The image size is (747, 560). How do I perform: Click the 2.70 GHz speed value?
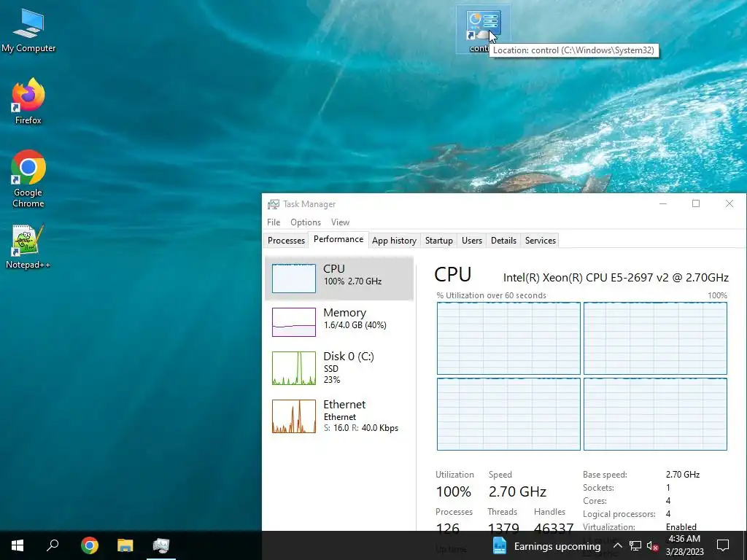click(x=517, y=491)
